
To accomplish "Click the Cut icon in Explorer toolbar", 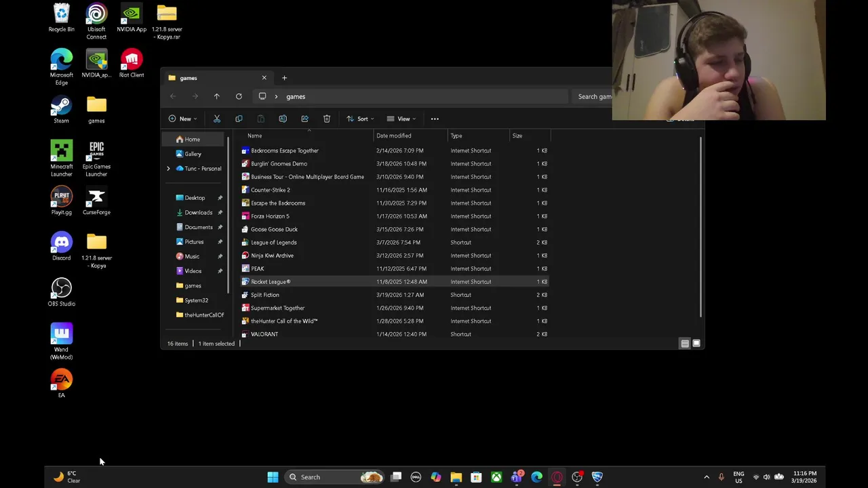I will pyautogui.click(x=217, y=119).
